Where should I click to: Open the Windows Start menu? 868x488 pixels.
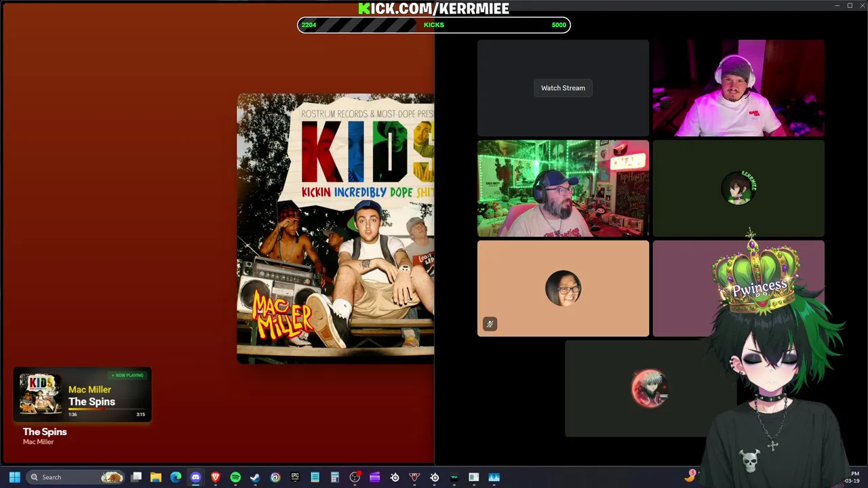tap(14, 477)
